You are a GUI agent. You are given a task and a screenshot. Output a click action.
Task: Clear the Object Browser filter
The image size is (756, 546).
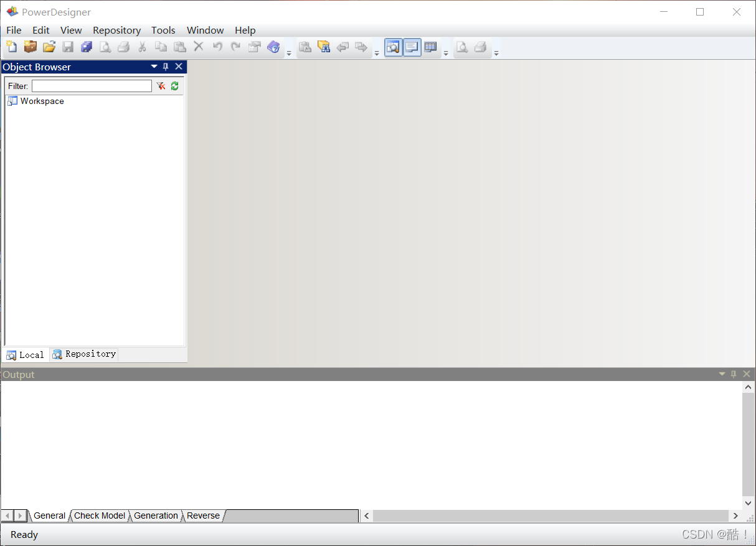161,86
